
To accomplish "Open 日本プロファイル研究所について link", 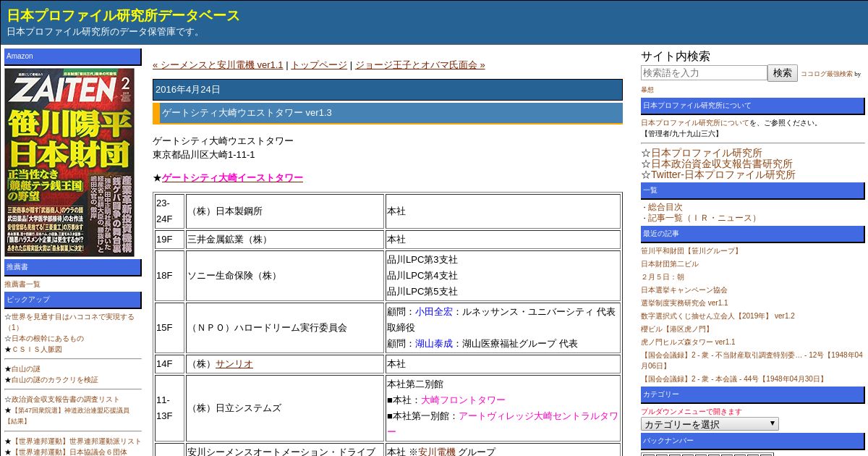I will (695, 123).
